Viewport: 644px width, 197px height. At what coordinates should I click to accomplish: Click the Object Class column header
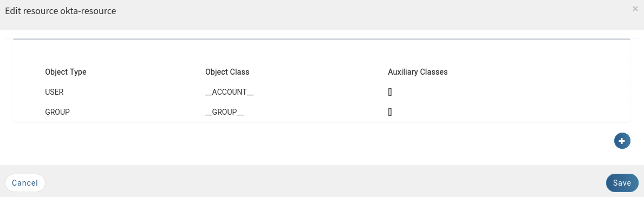227,72
